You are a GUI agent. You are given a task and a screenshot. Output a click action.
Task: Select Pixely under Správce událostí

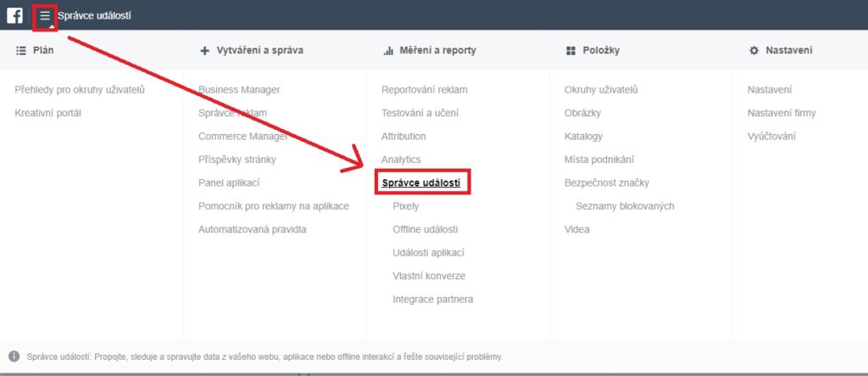point(406,205)
